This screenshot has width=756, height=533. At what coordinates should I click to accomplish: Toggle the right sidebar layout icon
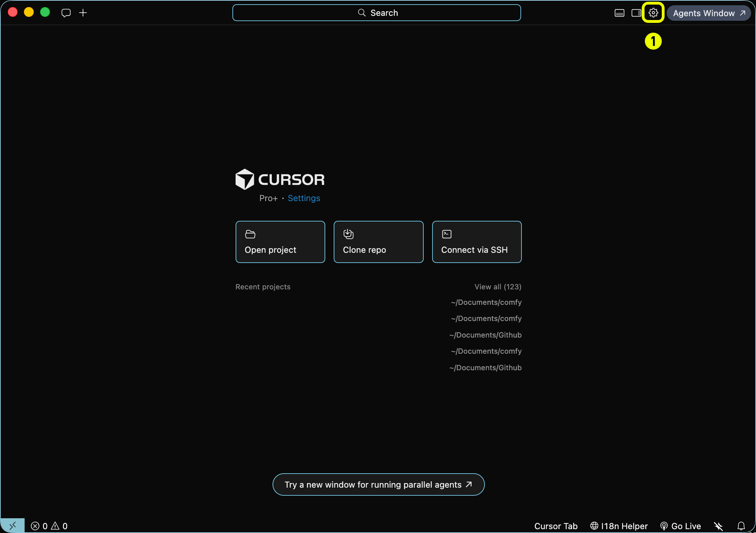coord(636,13)
